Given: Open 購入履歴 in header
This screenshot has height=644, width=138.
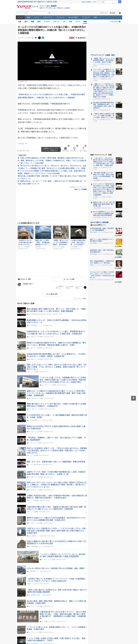Looking at the screenshot, I should [x=112, y=13].
